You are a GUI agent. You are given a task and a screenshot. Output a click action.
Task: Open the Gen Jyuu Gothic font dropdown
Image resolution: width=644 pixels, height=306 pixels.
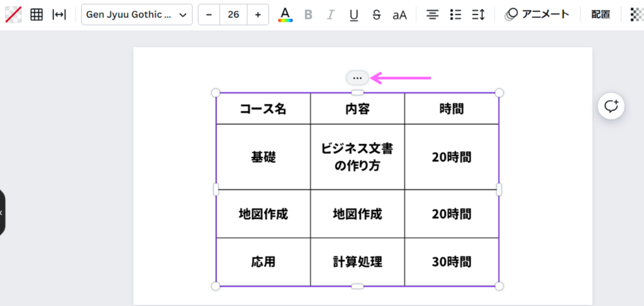tap(136, 14)
